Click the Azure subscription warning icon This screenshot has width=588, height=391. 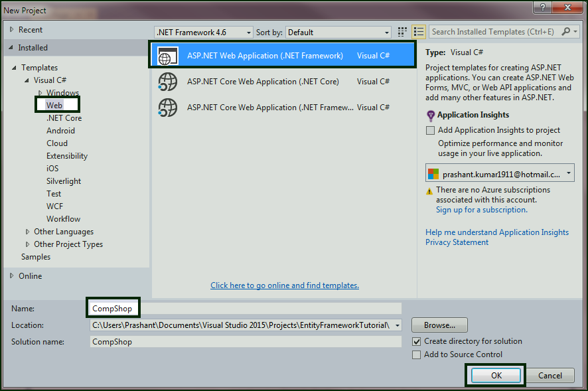pyautogui.click(x=429, y=191)
